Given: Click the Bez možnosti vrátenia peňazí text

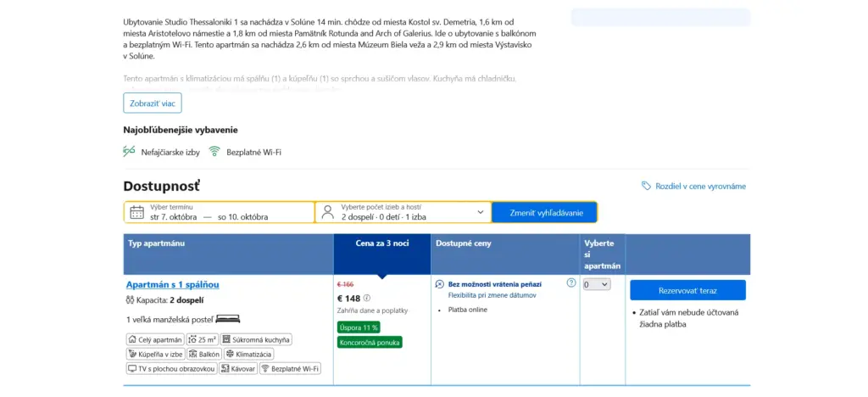Looking at the screenshot, I should pyautogui.click(x=495, y=284).
